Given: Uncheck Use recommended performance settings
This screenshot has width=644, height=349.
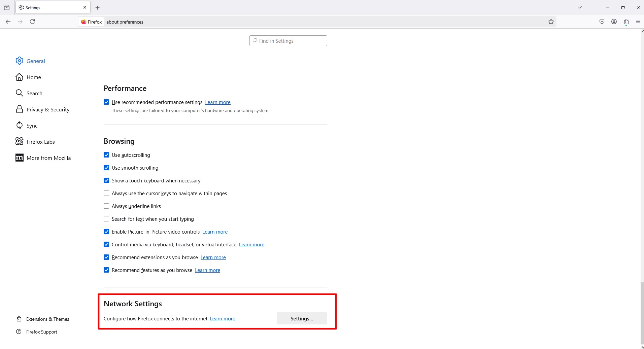Looking at the screenshot, I should click(106, 102).
